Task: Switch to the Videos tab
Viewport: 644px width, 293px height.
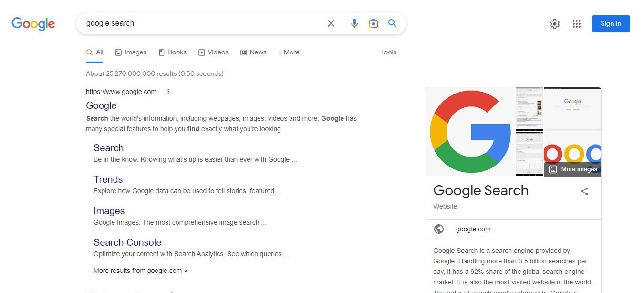Action: pyautogui.click(x=213, y=52)
